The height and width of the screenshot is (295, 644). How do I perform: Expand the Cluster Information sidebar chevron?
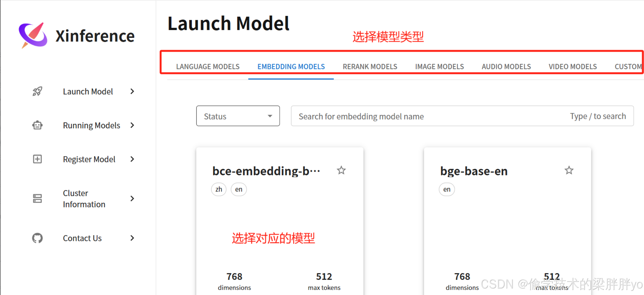(x=132, y=199)
